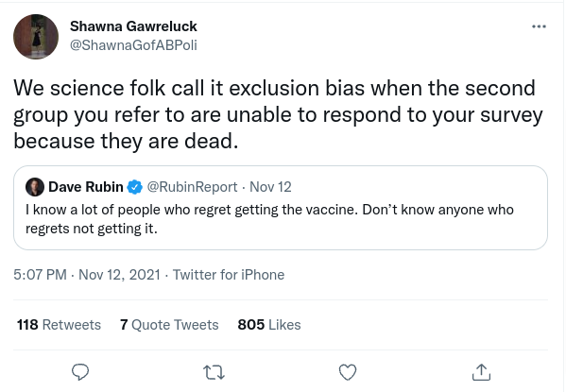
Task: Like the tweet with the heart icon
Action: (x=348, y=372)
